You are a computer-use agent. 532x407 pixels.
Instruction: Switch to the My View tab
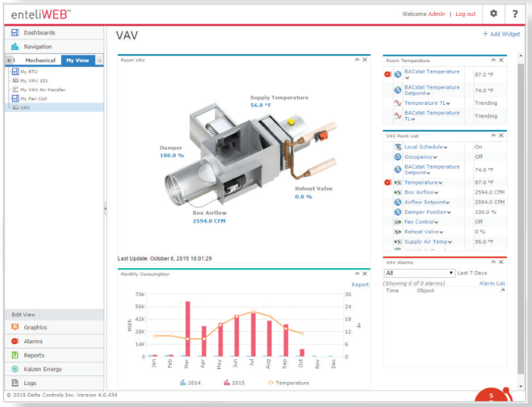click(x=78, y=60)
